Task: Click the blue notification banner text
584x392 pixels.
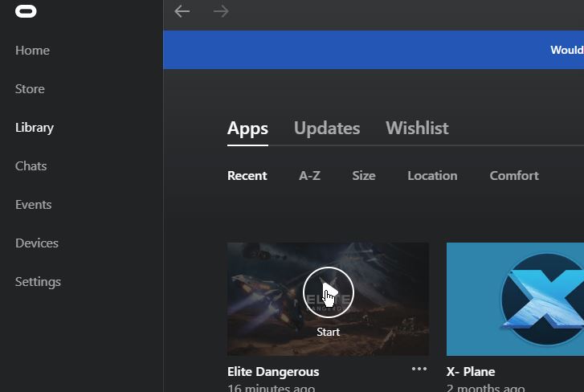Action: (566, 50)
